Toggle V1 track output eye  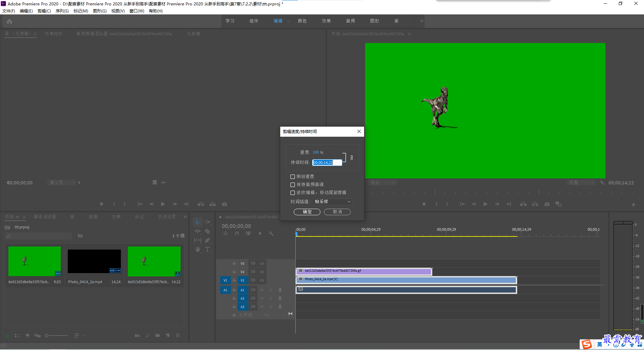[x=262, y=280]
